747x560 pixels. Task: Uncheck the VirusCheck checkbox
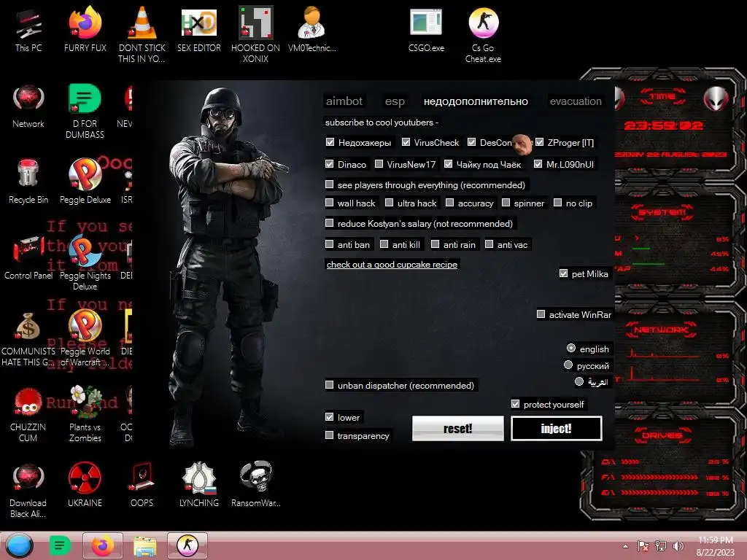[406, 142]
